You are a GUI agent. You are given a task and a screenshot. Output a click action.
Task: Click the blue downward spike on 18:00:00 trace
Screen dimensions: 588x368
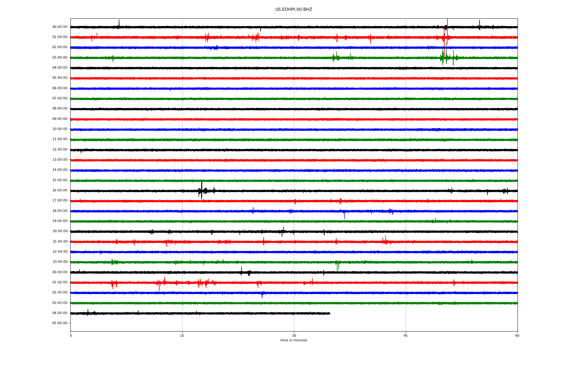344,216
